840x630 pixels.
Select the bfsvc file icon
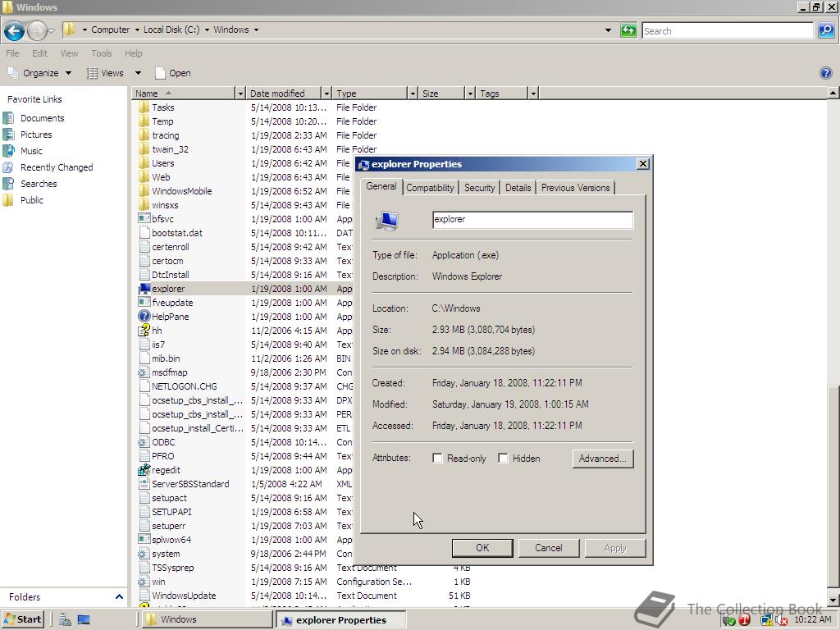(x=144, y=218)
